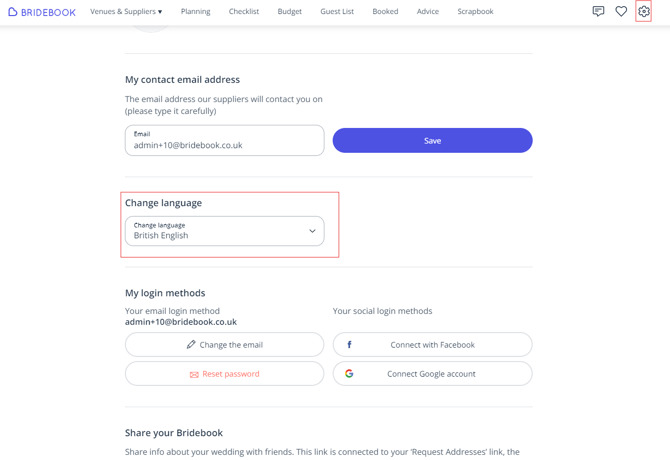Go to the Planning tab
Image resolution: width=670 pixels, height=460 pixels.
195,12
